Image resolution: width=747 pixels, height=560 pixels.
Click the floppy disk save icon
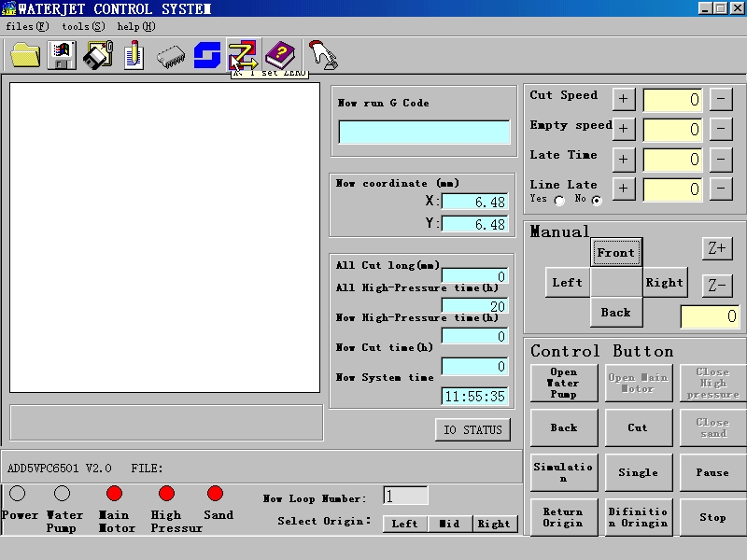[x=62, y=55]
